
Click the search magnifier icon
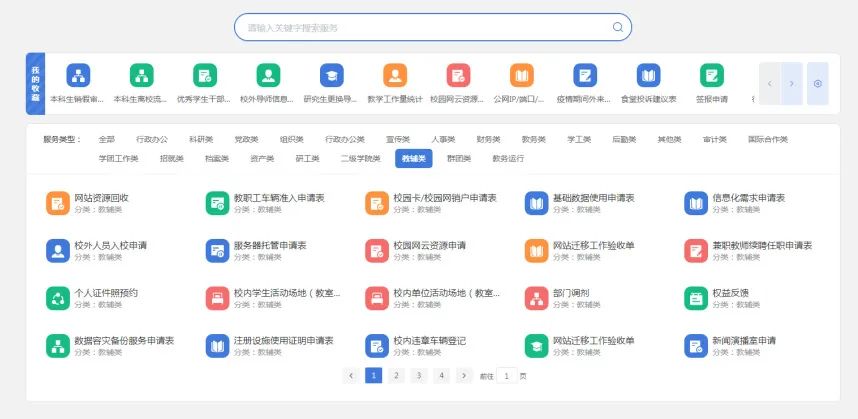pos(618,28)
